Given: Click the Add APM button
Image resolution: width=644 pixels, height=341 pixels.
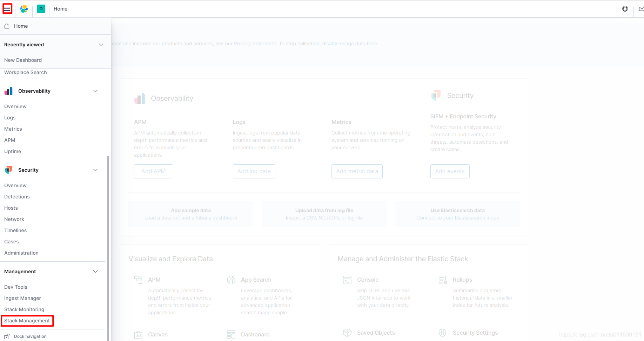Looking at the screenshot, I should click(154, 171).
